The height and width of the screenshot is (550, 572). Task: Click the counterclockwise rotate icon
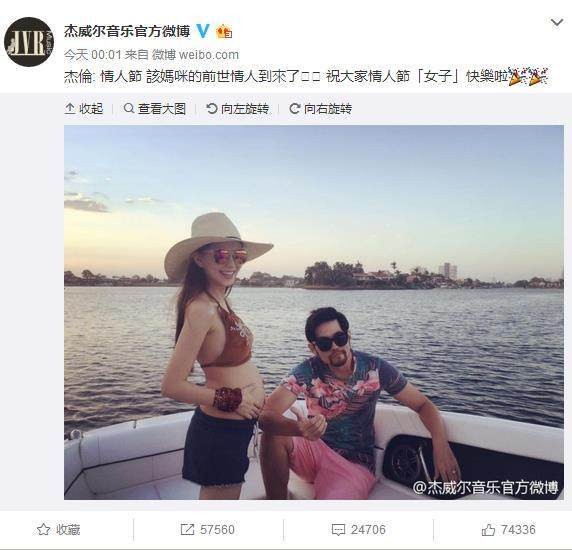(x=212, y=108)
